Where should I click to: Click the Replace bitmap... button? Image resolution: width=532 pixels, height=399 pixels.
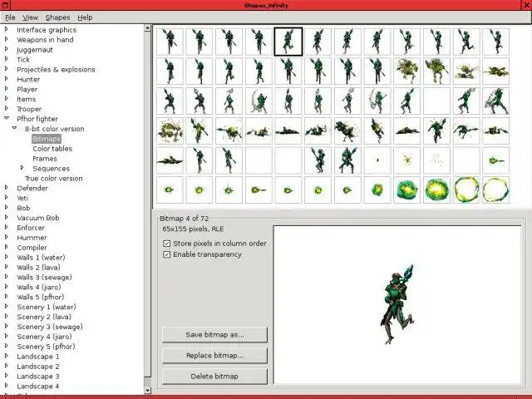coord(214,356)
